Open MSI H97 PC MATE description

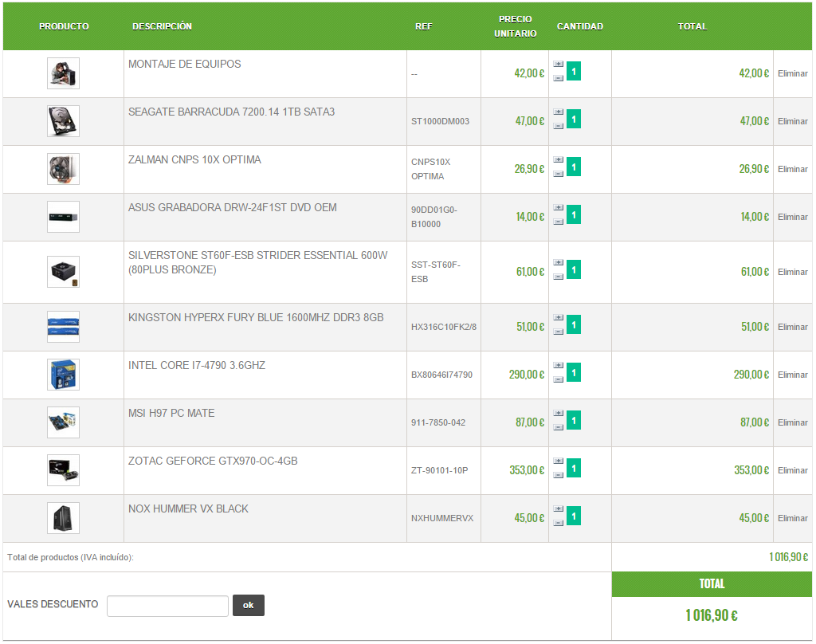pyautogui.click(x=171, y=414)
